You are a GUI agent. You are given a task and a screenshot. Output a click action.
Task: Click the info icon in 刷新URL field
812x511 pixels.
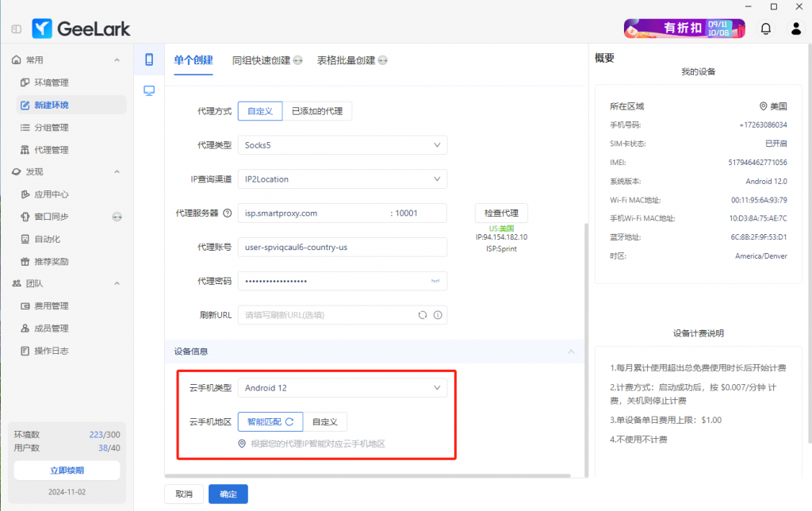click(437, 315)
